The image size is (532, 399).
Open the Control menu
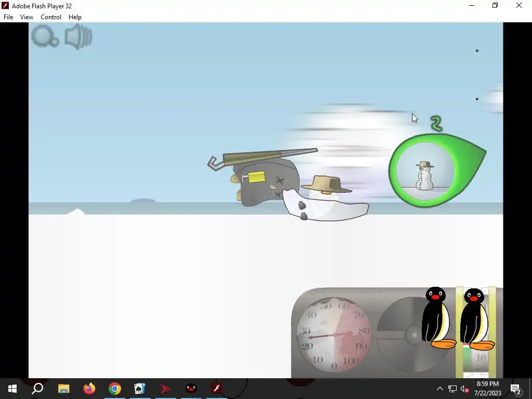[x=51, y=17]
